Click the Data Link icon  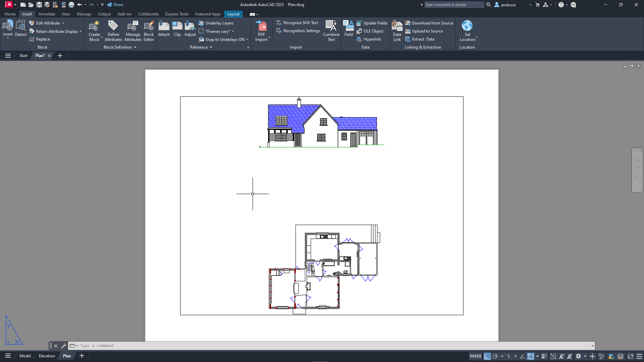coord(397,26)
